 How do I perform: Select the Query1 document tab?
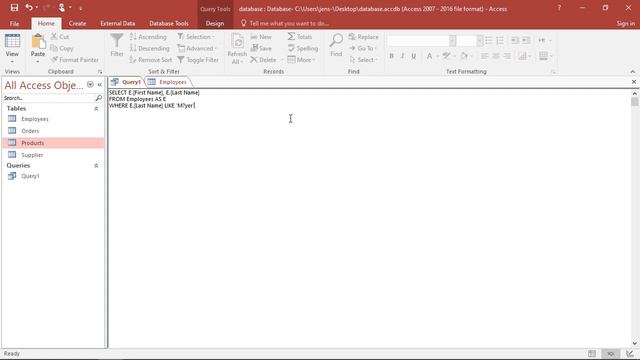coord(126,82)
